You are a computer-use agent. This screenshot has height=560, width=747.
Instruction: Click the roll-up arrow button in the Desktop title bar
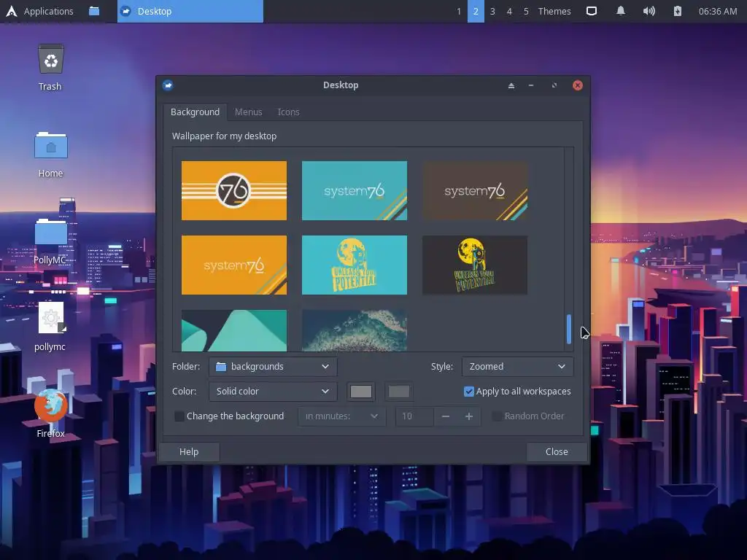(x=511, y=86)
